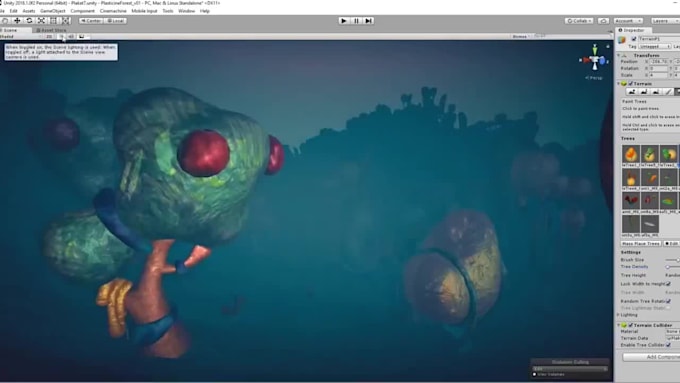Select the Move tool
This screenshot has width=680, height=383.
point(17,20)
